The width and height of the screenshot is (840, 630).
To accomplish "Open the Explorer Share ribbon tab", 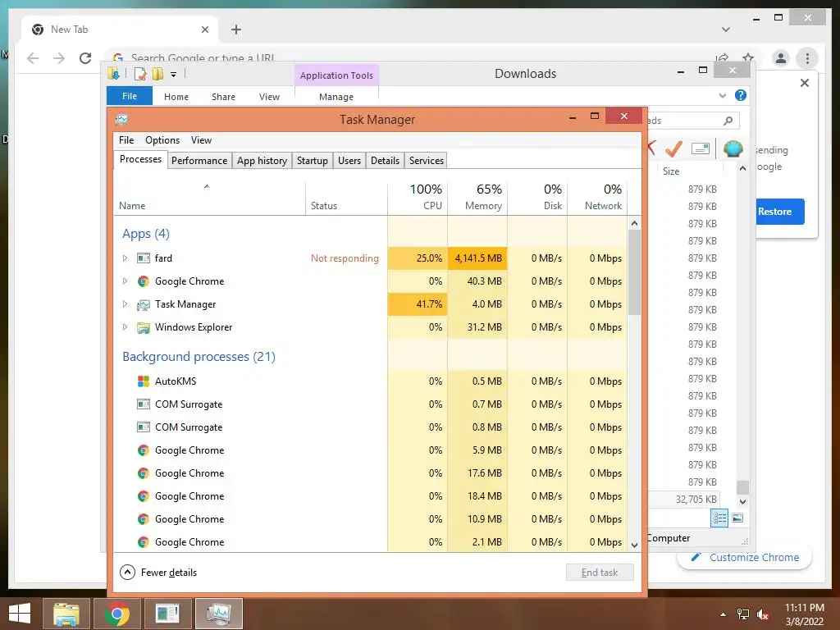I will (223, 97).
